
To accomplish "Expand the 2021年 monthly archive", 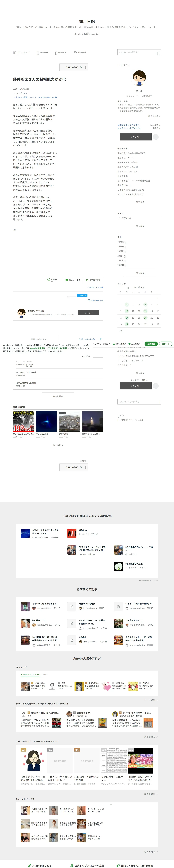I will (x=121, y=256).
